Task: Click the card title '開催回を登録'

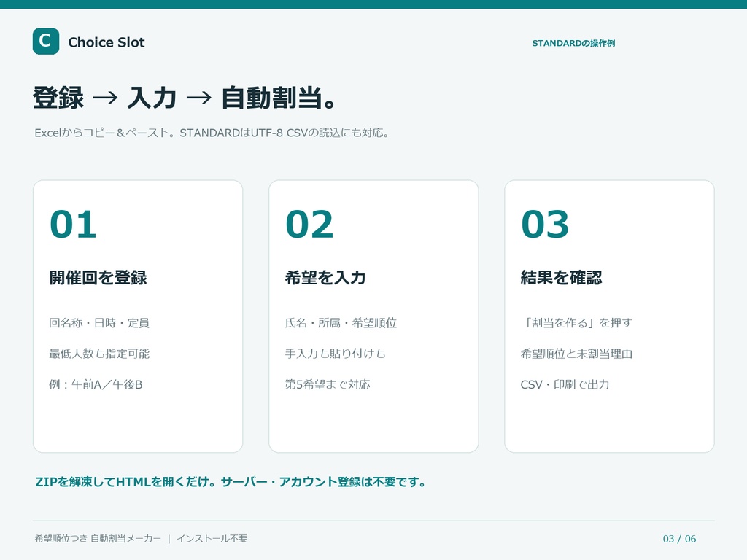Action: [98, 278]
